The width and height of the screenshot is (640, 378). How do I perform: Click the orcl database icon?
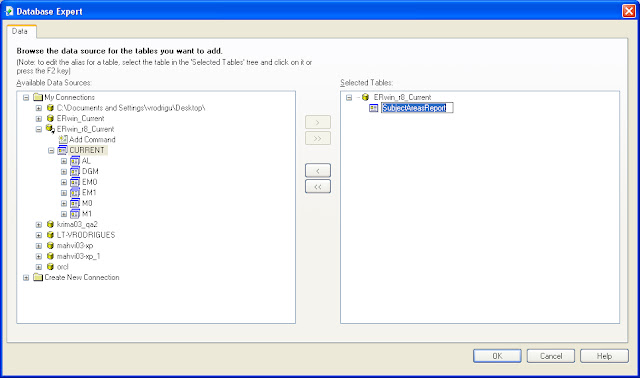click(50, 267)
